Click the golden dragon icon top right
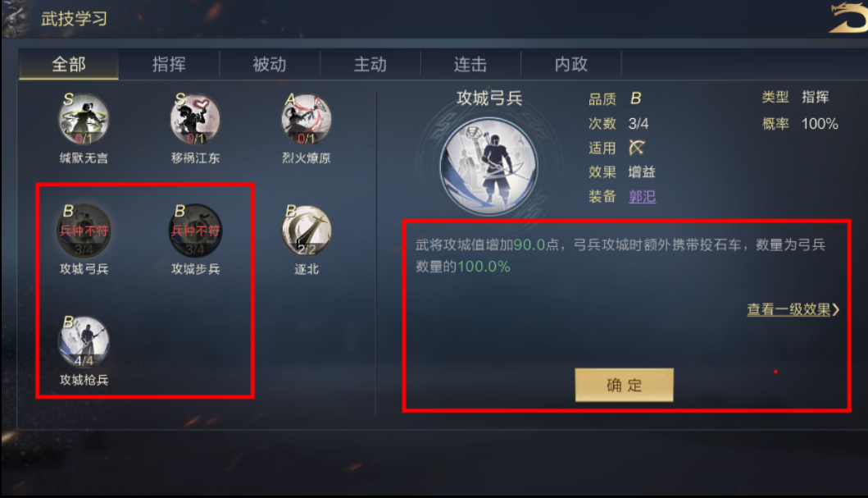The image size is (868, 498). 848,18
